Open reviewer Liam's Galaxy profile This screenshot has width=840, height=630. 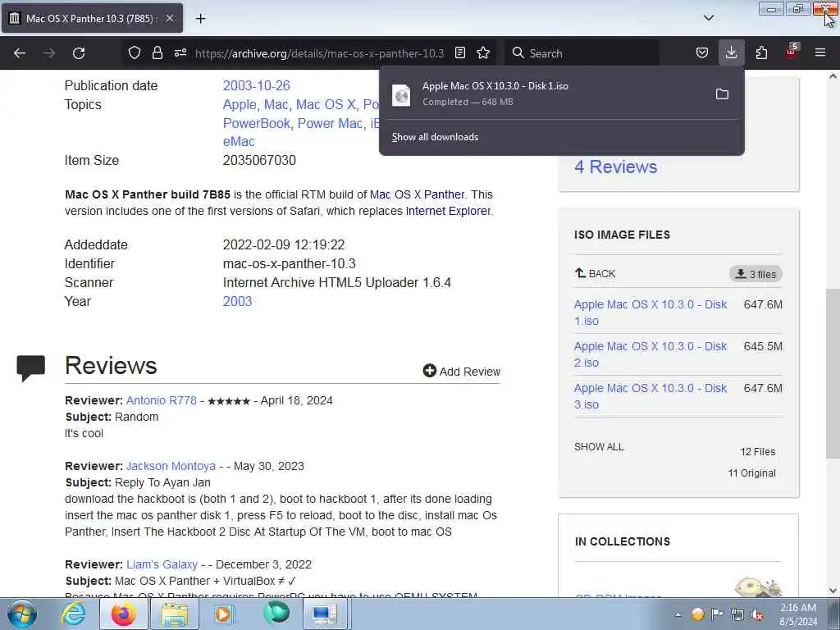[162, 564]
